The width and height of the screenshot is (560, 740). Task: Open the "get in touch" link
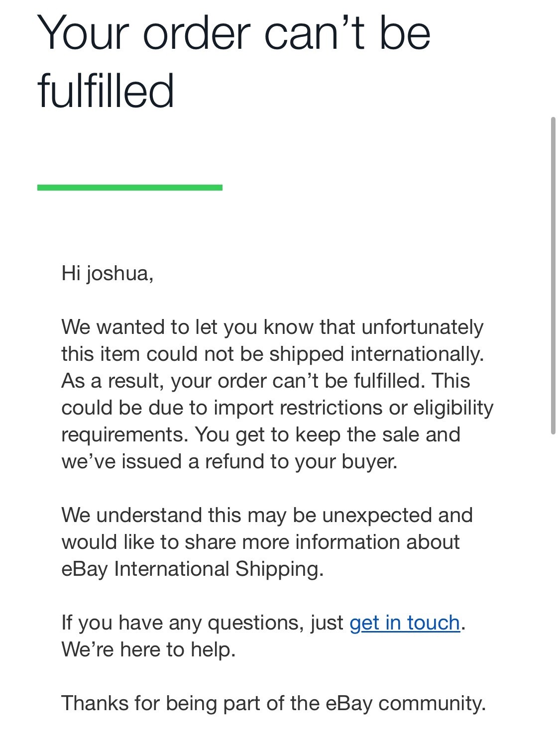pos(404,623)
